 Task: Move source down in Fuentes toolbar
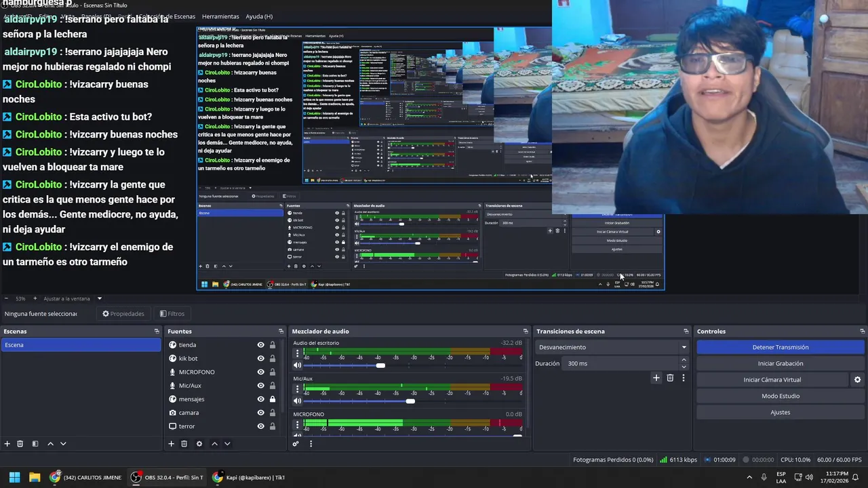point(227,444)
